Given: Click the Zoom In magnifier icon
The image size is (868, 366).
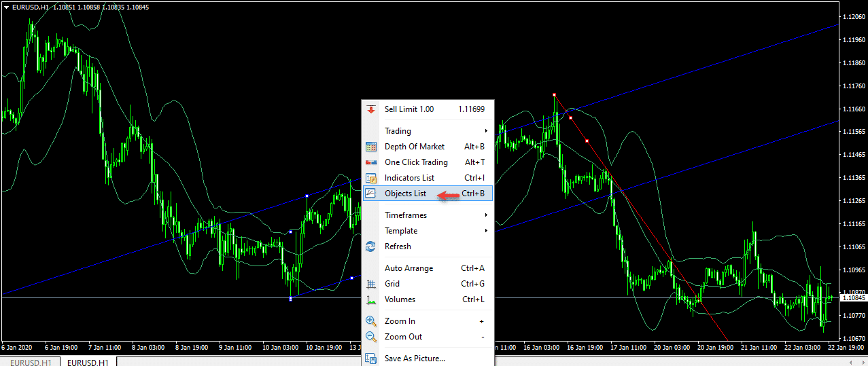Looking at the screenshot, I should [370, 321].
